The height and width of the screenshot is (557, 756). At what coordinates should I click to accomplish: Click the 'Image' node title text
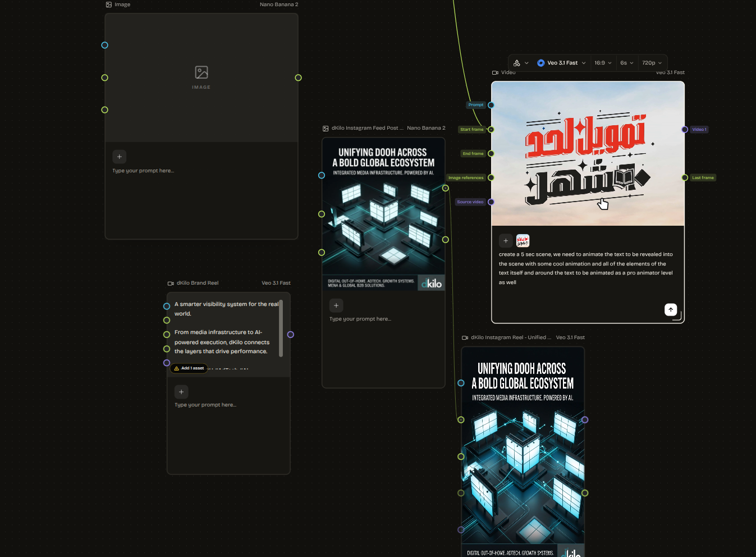122,4
